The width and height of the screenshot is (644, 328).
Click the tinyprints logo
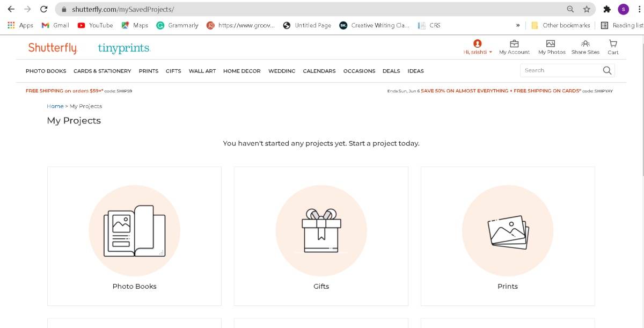coord(124,48)
